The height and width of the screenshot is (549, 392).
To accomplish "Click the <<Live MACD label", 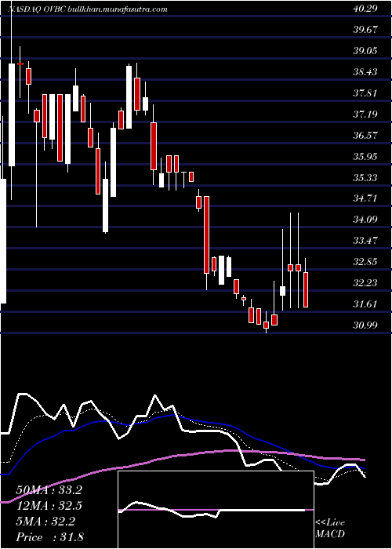I will (330, 529).
